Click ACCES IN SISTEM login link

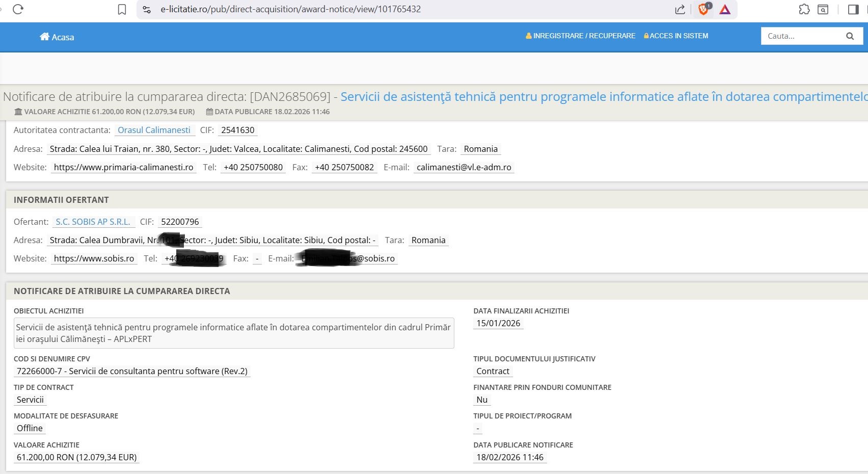coord(676,36)
